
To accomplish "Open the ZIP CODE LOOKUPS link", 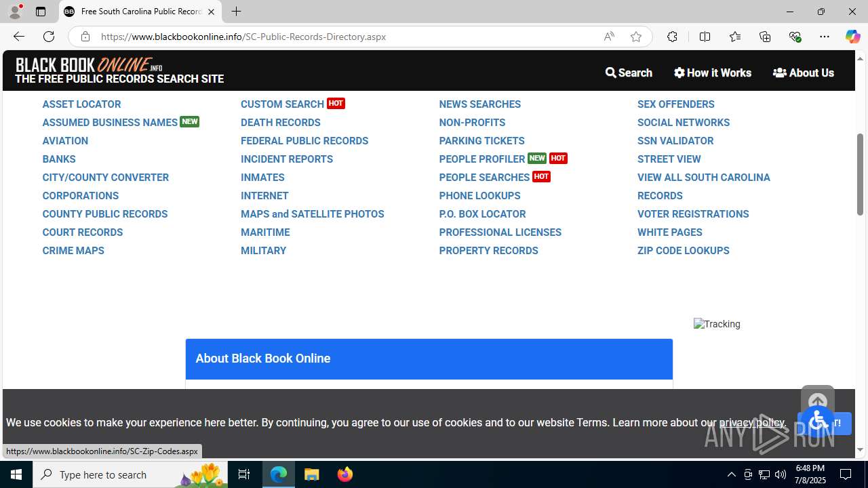I will pyautogui.click(x=684, y=251).
